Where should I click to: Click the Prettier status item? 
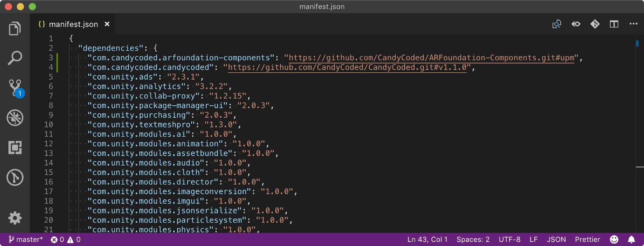587,240
